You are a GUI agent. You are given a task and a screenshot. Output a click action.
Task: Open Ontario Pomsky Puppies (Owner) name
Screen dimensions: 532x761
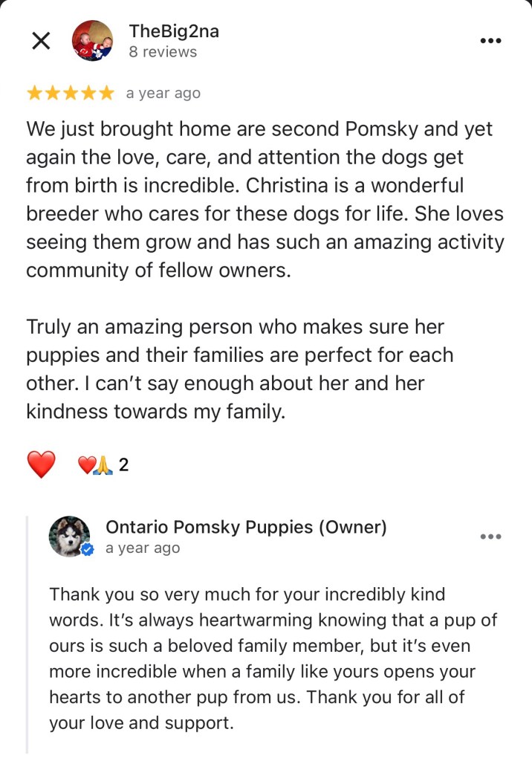click(246, 527)
